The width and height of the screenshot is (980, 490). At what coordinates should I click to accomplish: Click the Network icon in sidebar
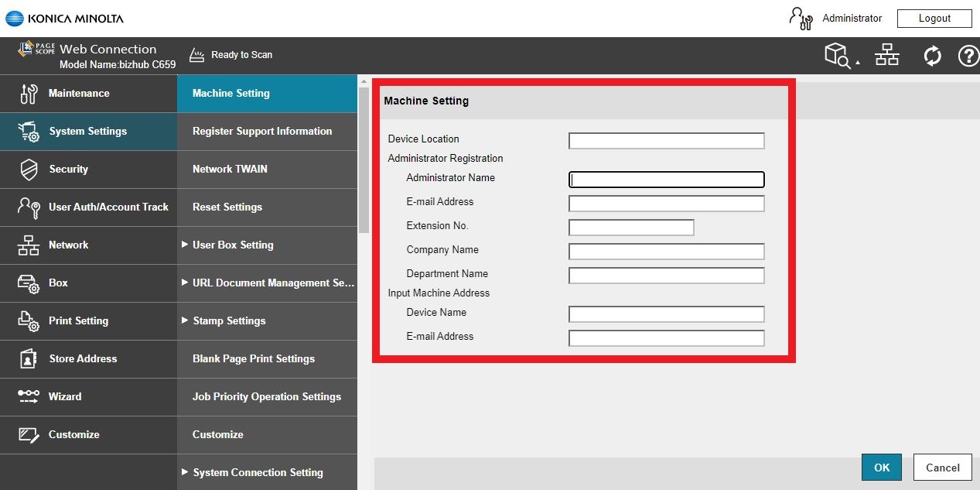pyautogui.click(x=29, y=245)
